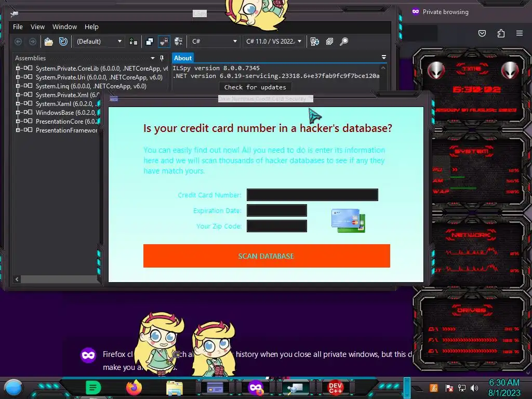Open the File menu
The width and height of the screenshot is (532, 399).
[x=18, y=27]
